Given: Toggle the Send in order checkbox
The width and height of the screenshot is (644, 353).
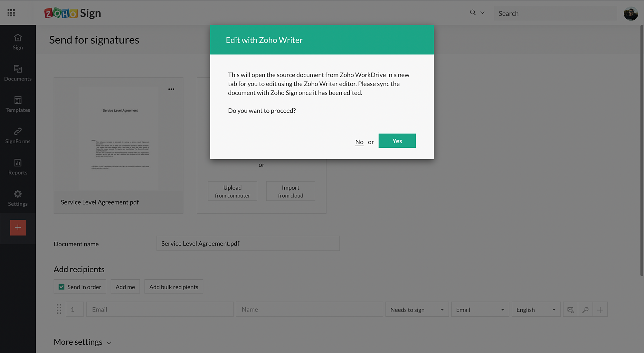Looking at the screenshot, I should click(x=62, y=287).
